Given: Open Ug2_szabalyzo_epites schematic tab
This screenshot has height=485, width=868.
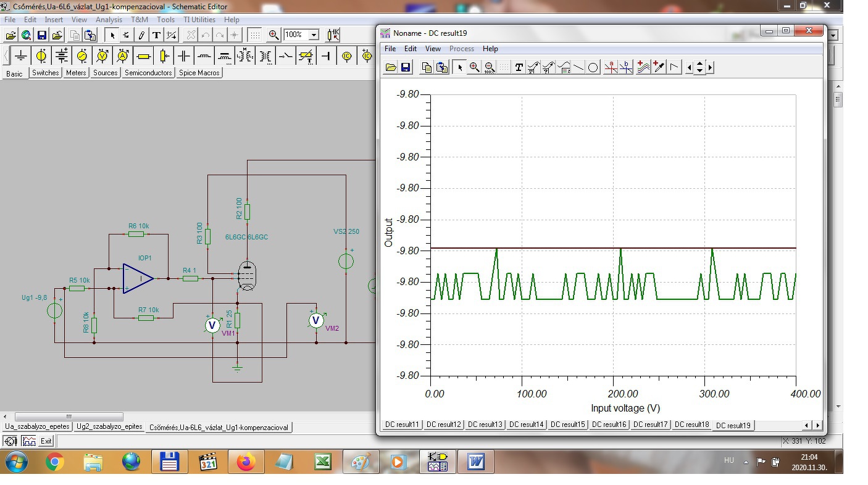Looking at the screenshot, I should pos(109,427).
